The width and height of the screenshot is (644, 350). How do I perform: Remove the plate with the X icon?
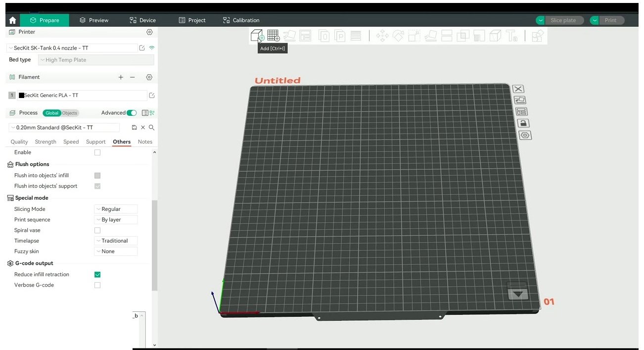click(x=518, y=89)
